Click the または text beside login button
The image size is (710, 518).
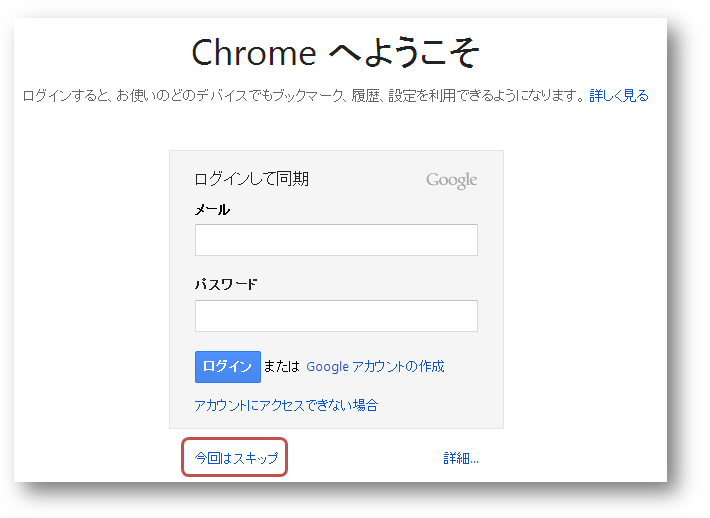pyautogui.click(x=282, y=366)
